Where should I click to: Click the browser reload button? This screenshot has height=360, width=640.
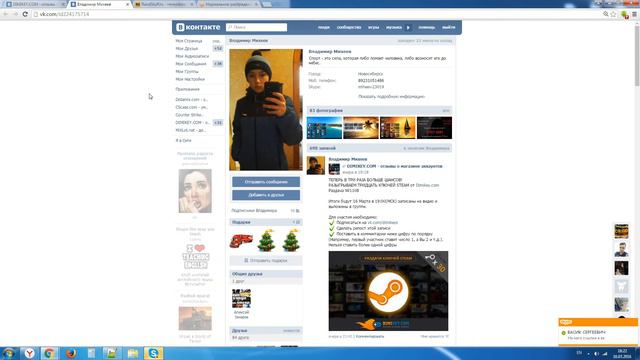pyautogui.click(x=25, y=14)
